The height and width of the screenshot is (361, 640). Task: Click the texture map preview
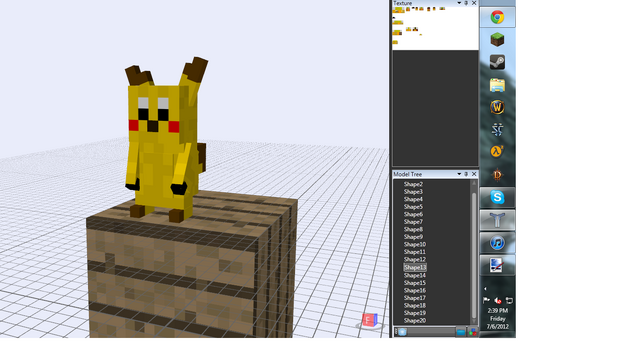point(435,28)
